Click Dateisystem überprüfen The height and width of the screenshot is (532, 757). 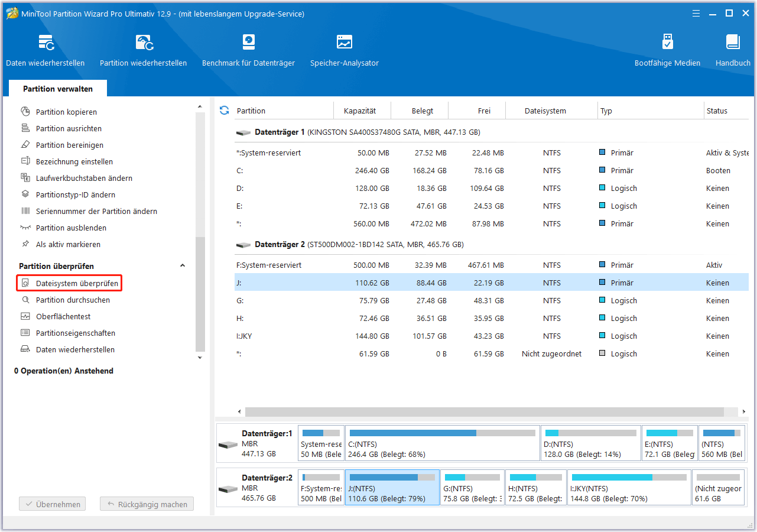pyautogui.click(x=70, y=283)
